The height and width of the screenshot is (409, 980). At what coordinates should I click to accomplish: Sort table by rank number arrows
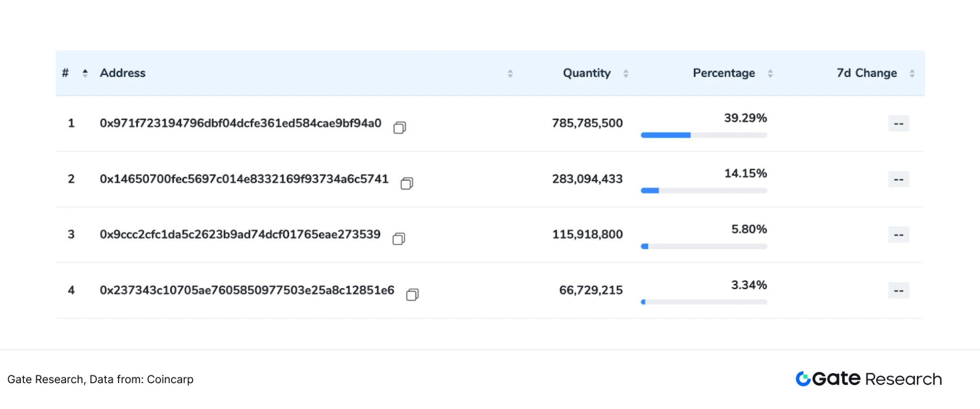coord(85,73)
